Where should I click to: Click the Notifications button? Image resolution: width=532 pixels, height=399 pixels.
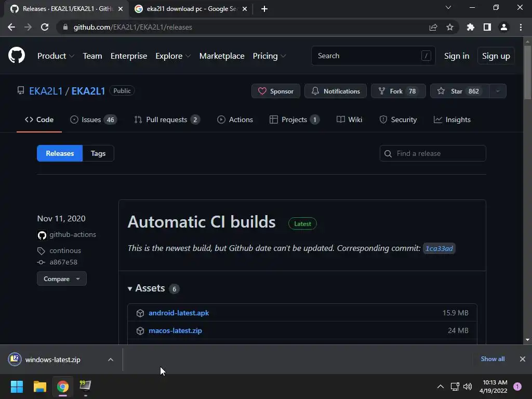click(335, 91)
